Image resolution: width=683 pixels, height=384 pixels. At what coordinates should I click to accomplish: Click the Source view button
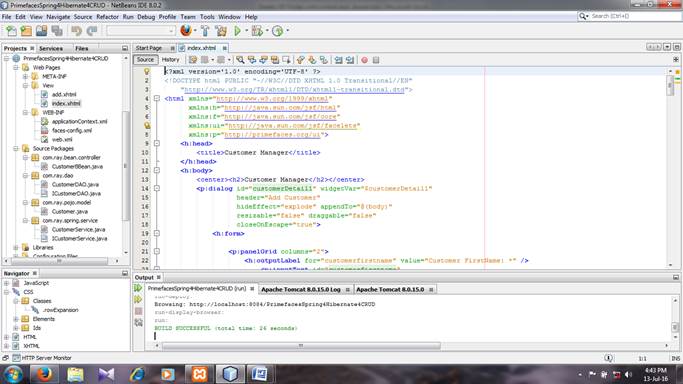click(145, 60)
